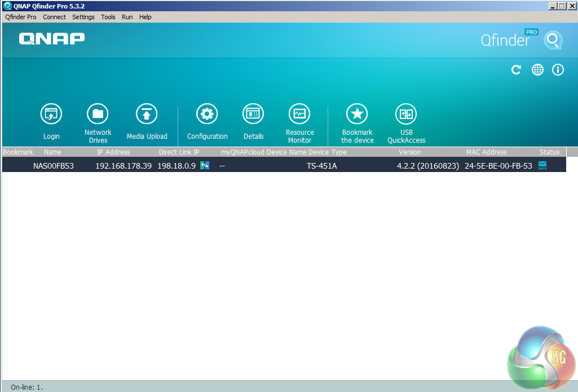
Task: Sort by the Status column header
Action: pyautogui.click(x=550, y=152)
